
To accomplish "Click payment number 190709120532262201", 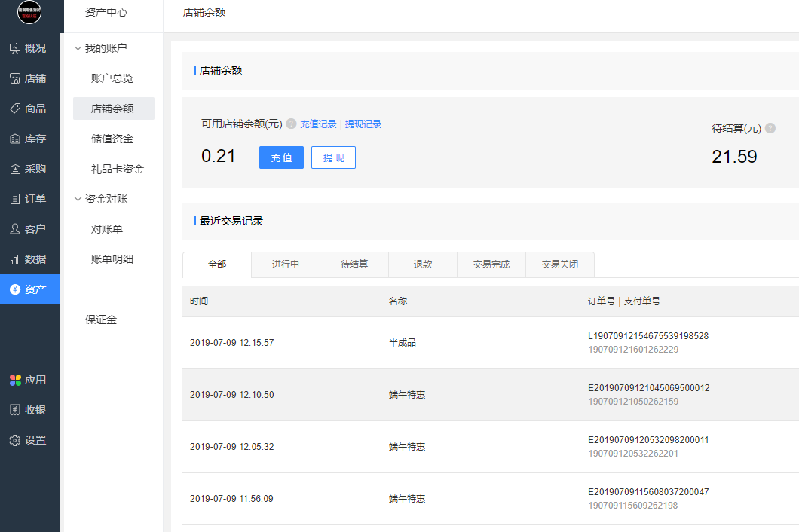I will (x=633, y=454).
